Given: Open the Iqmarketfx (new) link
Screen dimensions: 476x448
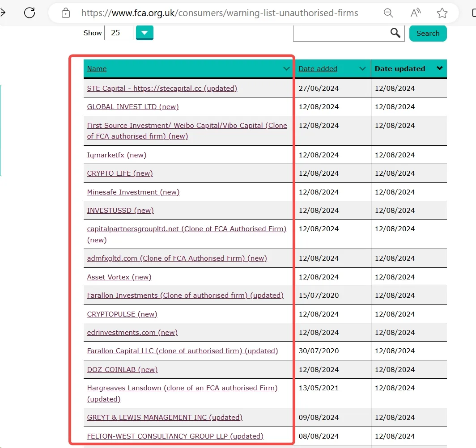Looking at the screenshot, I should [117, 155].
